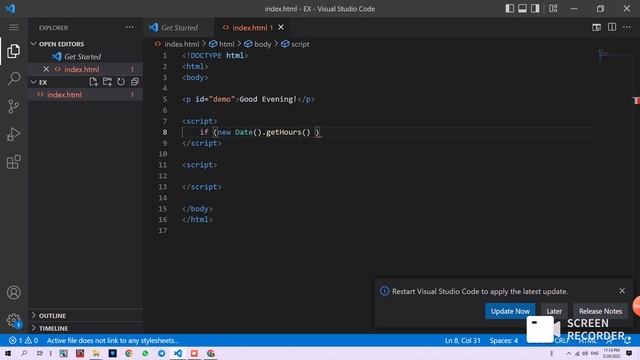640x360 pixels.
Task: Click New Folder icon in EX folder
Action: tap(107, 82)
